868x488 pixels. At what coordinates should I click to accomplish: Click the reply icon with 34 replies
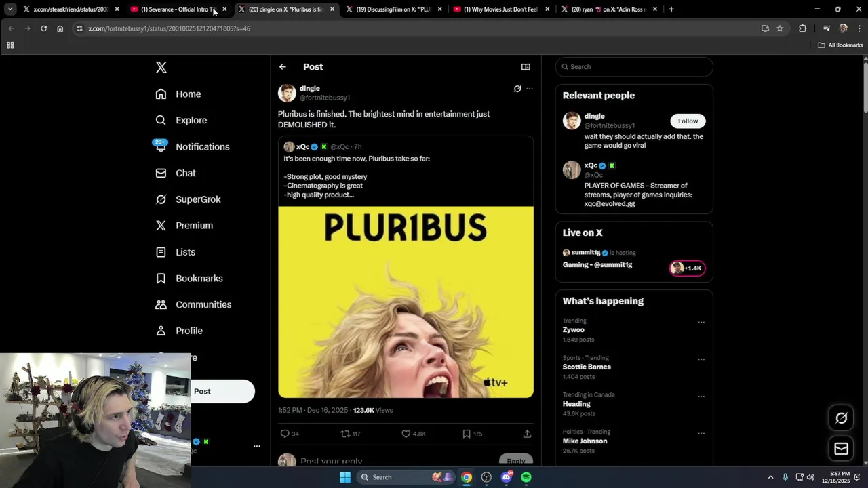290,434
